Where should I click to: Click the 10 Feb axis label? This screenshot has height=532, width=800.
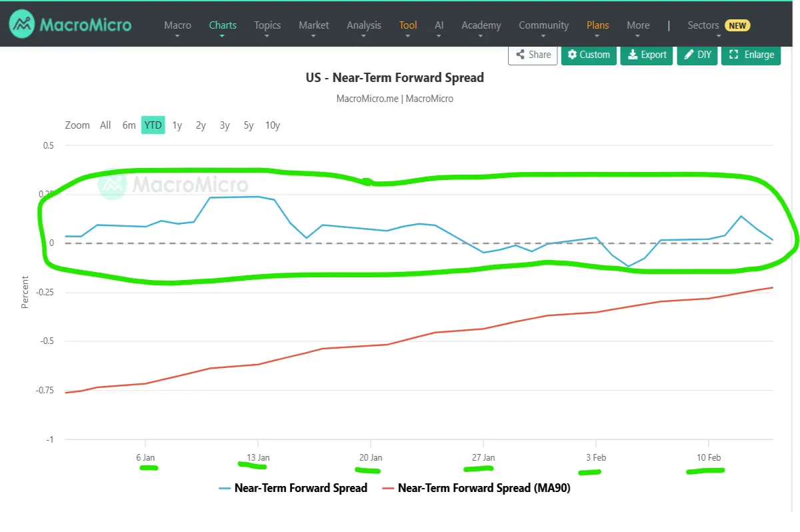(x=709, y=457)
